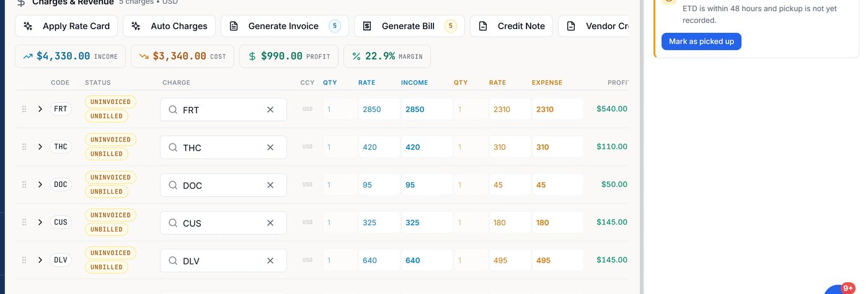This screenshot has width=868, height=294.
Task: Clear the DLV charge search field
Action: tap(270, 261)
